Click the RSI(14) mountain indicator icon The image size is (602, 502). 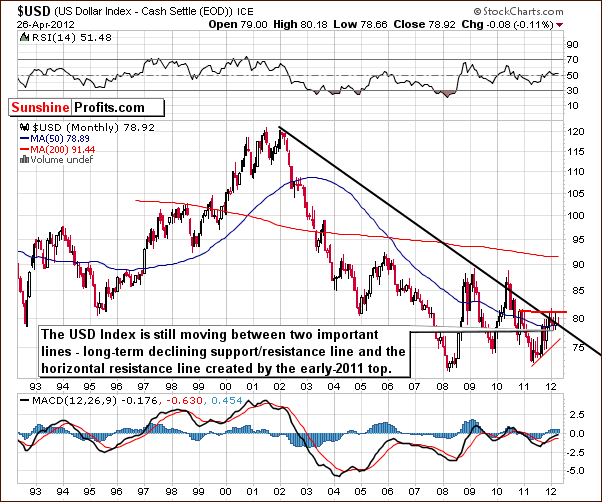point(24,38)
